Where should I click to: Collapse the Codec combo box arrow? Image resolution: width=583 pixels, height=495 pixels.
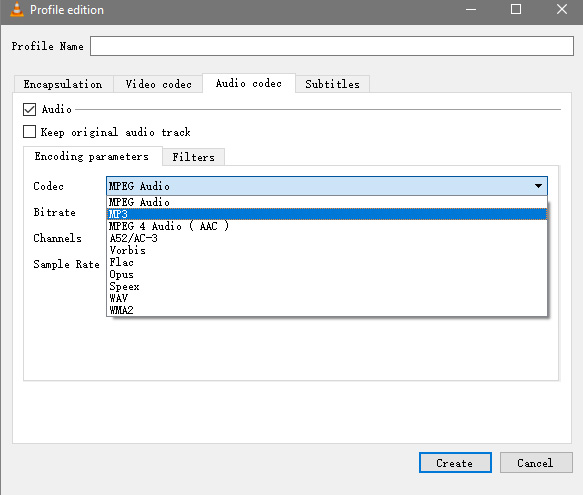click(538, 186)
